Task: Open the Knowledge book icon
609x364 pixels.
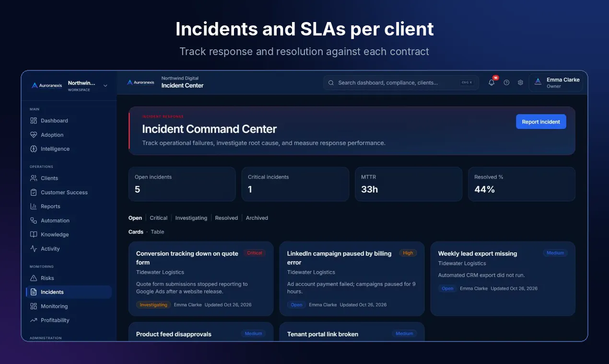Action: click(34, 235)
